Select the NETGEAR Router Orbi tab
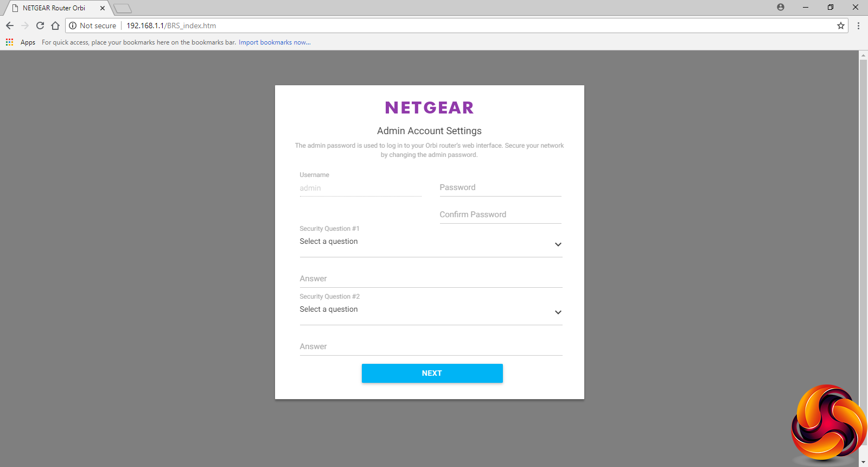Image resolution: width=868 pixels, height=467 pixels. (x=54, y=8)
